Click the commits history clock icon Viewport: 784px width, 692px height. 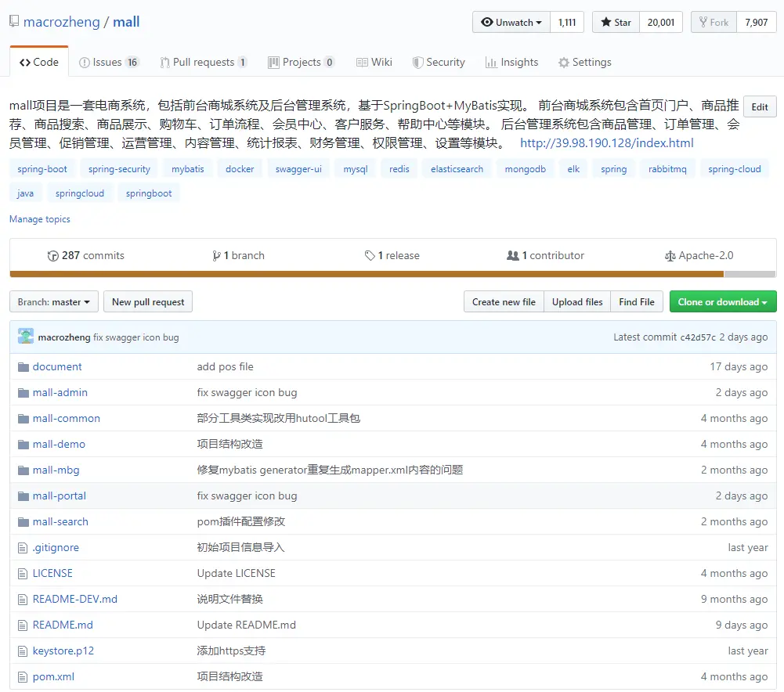coord(53,256)
